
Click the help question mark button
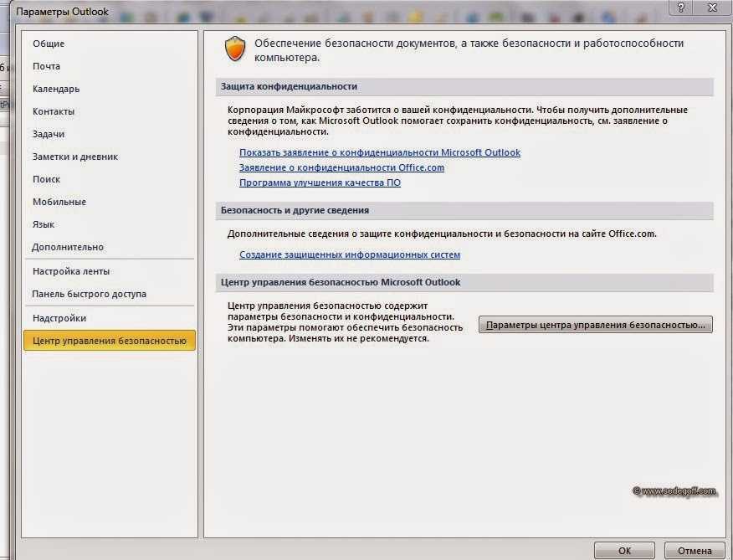681,8
